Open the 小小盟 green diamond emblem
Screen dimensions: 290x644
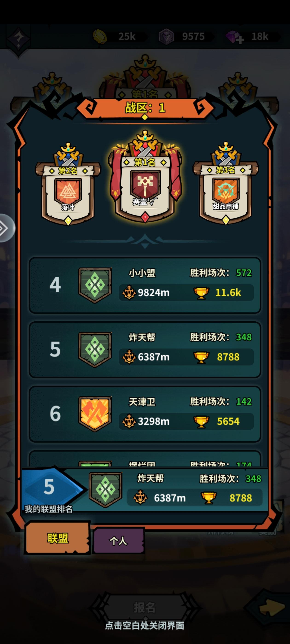tap(95, 285)
